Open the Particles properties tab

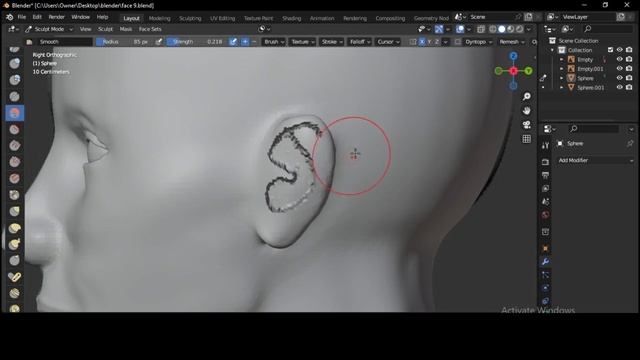pos(545,275)
